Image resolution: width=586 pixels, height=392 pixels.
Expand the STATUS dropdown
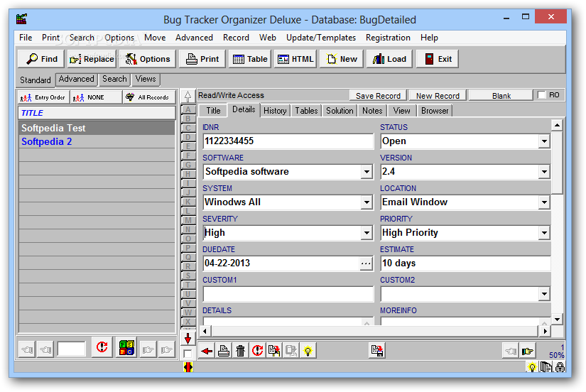544,141
